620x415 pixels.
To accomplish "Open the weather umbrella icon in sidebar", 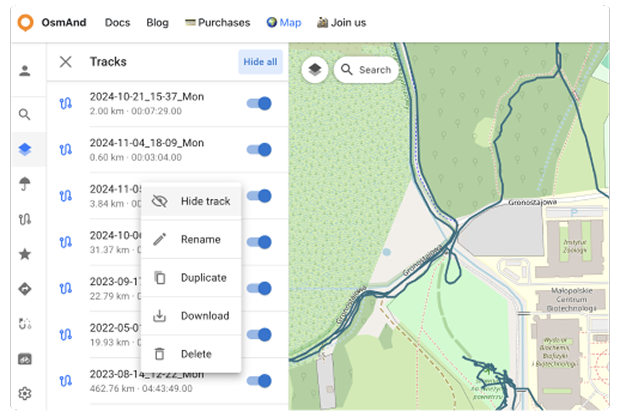I will pos(24,183).
